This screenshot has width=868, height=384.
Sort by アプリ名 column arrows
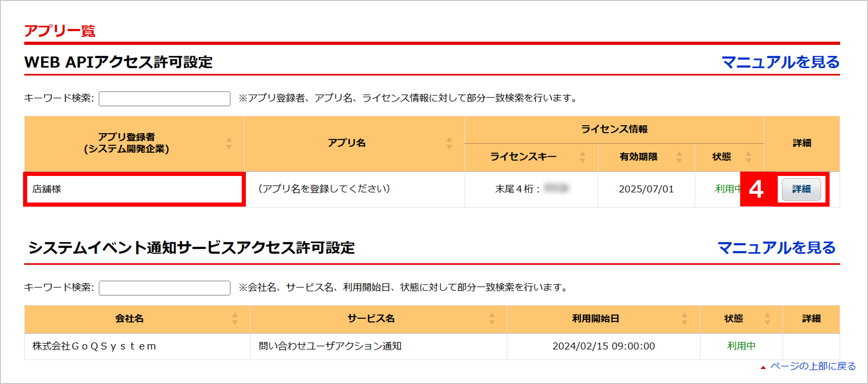(449, 143)
